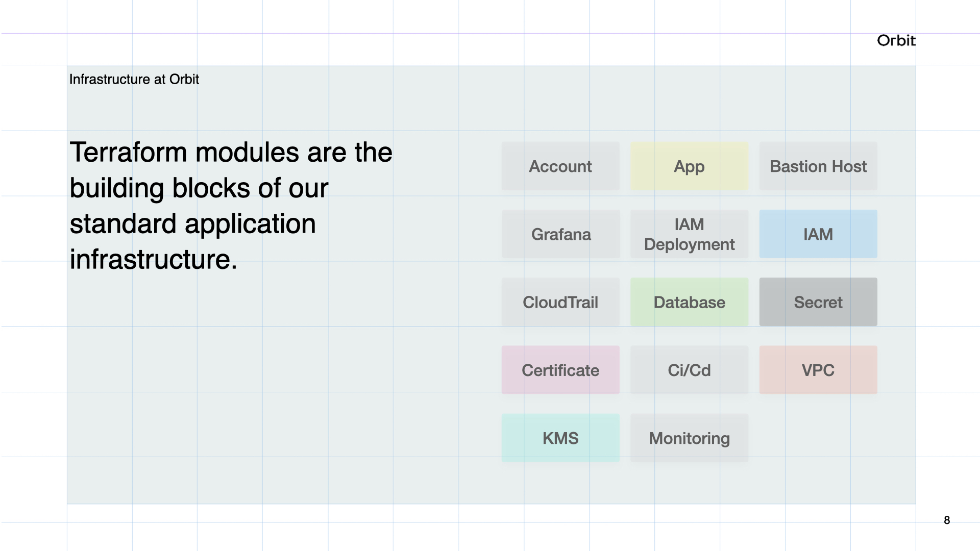Click the Ci/Cd module block

pos(689,370)
